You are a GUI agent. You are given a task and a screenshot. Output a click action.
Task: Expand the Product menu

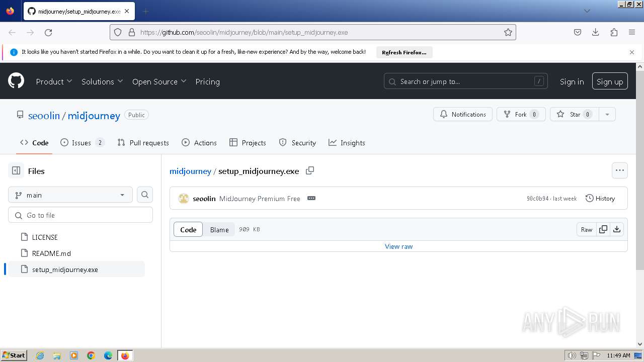tap(54, 81)
